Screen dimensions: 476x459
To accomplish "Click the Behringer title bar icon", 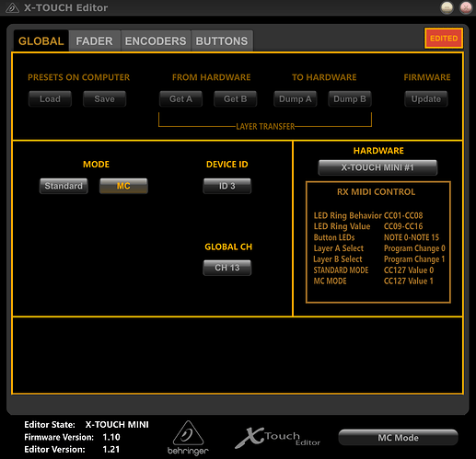I will tap(12, 7).
